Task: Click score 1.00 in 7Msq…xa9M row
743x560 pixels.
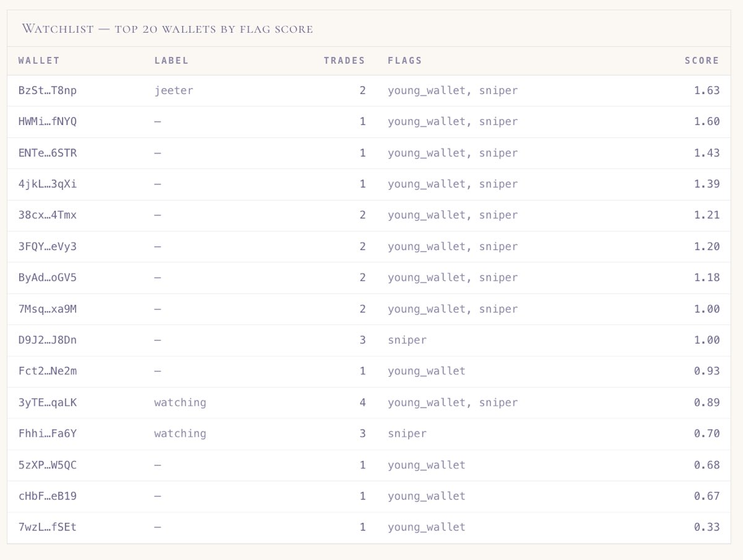Action: coord(707,309)
